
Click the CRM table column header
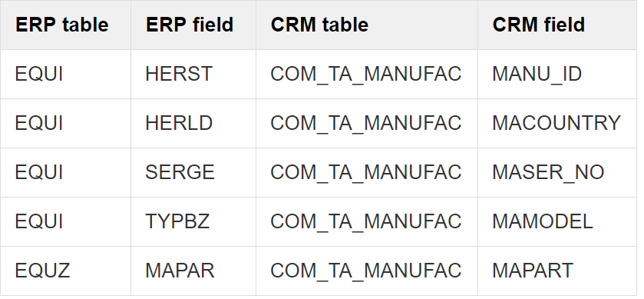pos(367,25)
